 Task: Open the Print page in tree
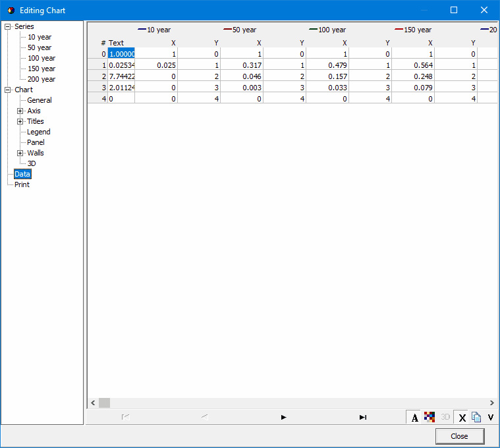22,185
